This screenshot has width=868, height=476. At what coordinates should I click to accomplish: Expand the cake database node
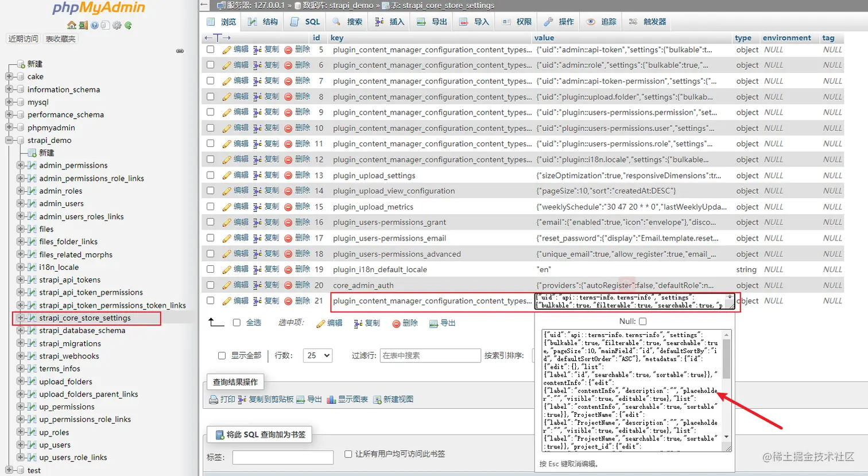coord(9,76)
